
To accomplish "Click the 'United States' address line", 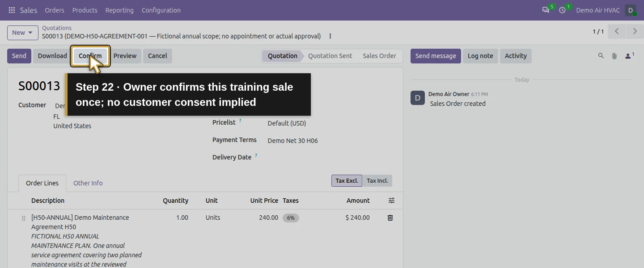I will 72,126.
